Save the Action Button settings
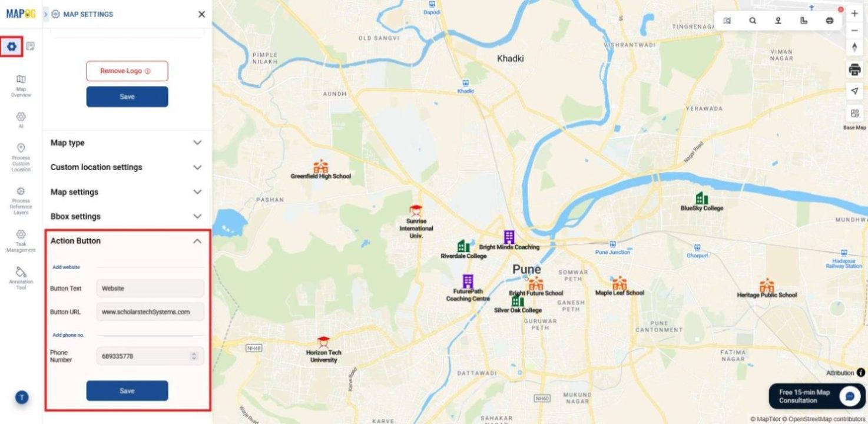The height and width of the screenshot is (424, 868). point(127,390)
